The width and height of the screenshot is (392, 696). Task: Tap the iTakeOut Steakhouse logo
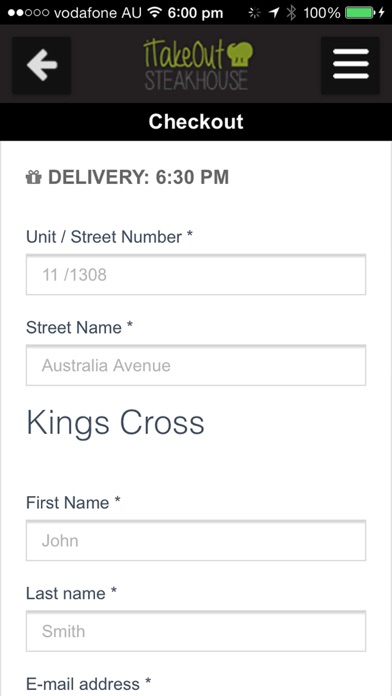point(198,65)
